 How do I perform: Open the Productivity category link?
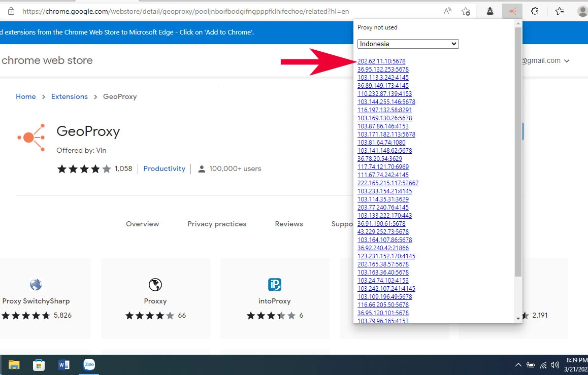(x=164, y=168)
